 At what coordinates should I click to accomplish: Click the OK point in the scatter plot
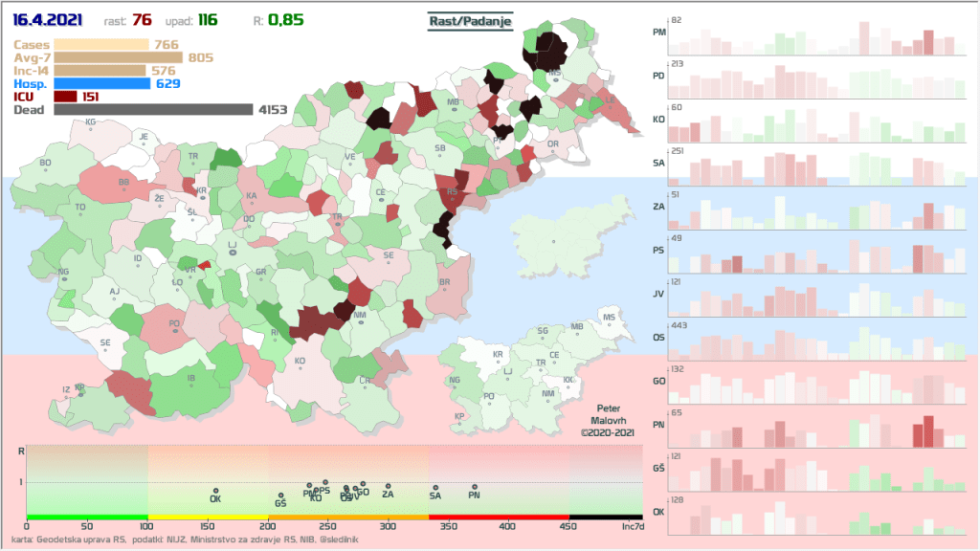215,492
